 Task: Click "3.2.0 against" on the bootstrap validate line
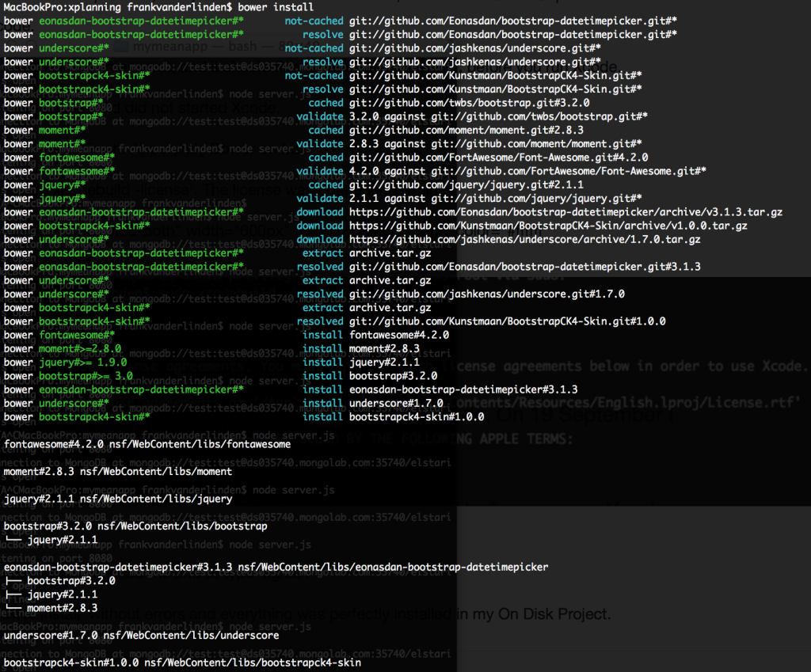click(x=387, y=117)
